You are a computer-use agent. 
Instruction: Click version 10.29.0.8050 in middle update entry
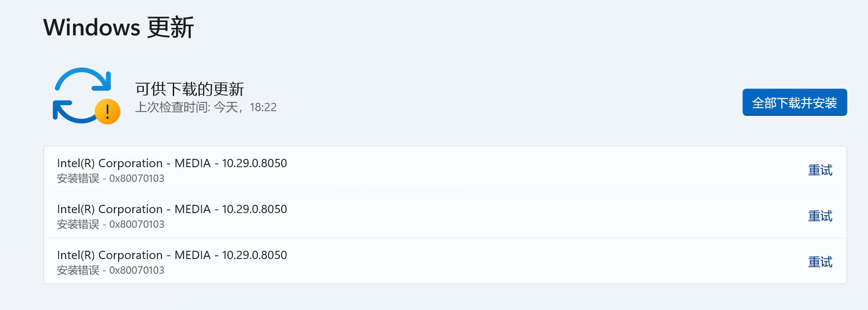(x=255, y=209)
